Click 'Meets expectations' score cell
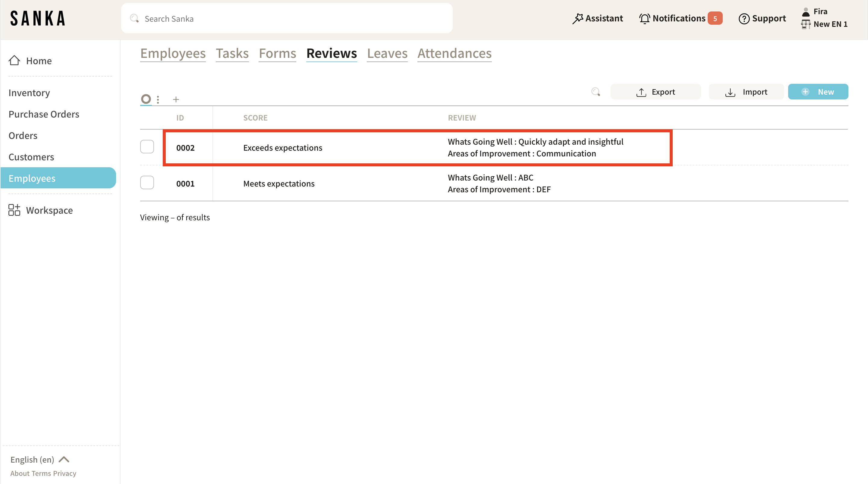Viewport: 868px width, 484px height. point(279,183)
